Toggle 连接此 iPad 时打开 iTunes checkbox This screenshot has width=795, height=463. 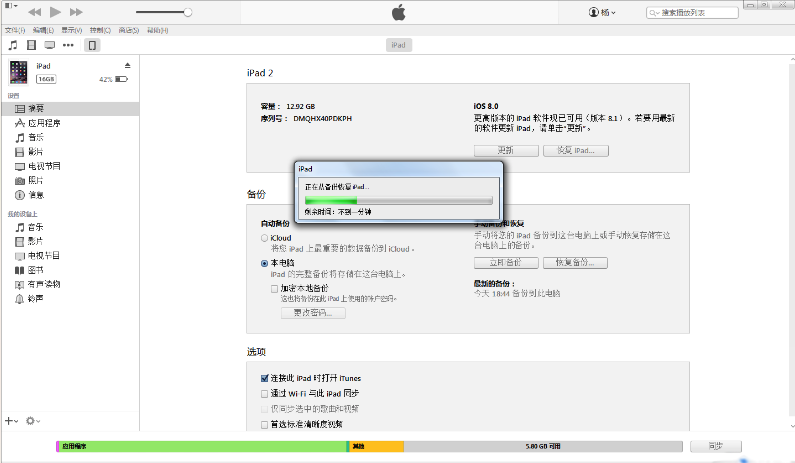click(x=264, y=378)
